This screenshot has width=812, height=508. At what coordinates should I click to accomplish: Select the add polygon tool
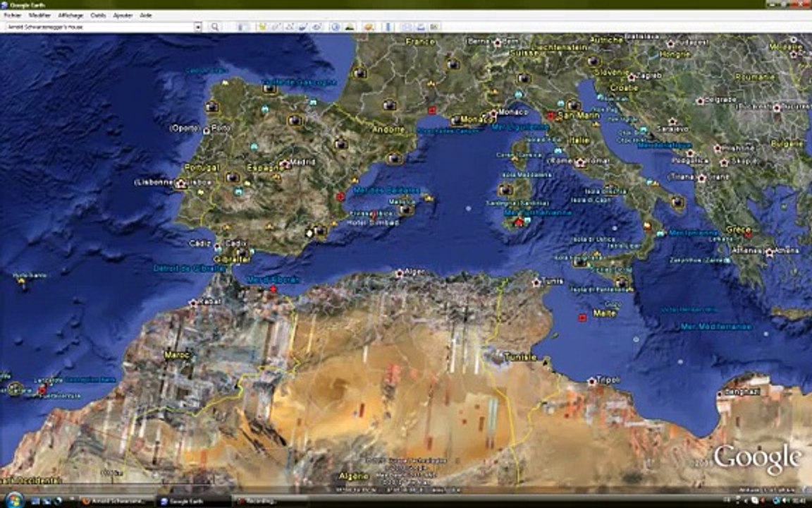(276, 27)
